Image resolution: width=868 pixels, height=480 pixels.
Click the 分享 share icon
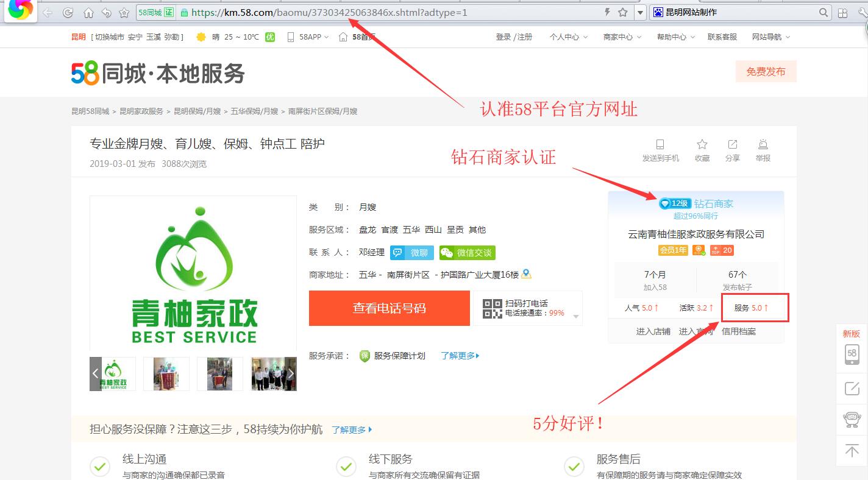733,144
